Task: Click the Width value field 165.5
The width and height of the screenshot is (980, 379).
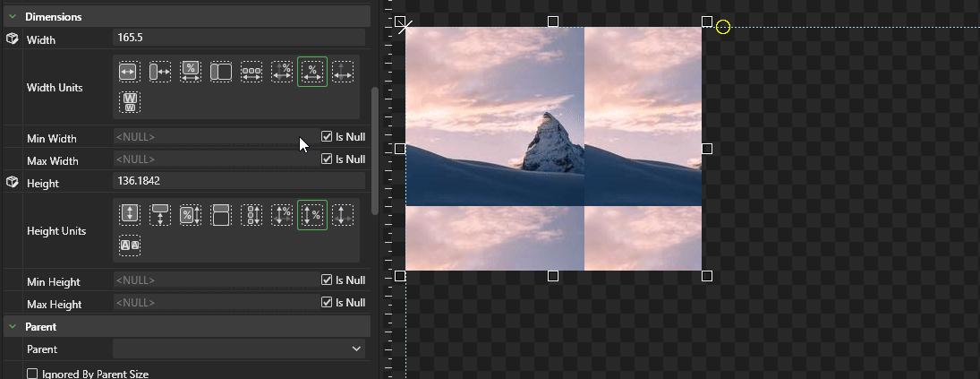Action: pyautogui.click(x=239, y=38)
